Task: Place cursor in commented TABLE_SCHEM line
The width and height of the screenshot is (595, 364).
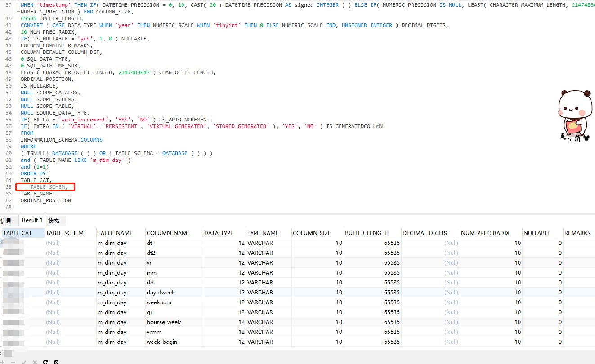Action: [44, 187]
